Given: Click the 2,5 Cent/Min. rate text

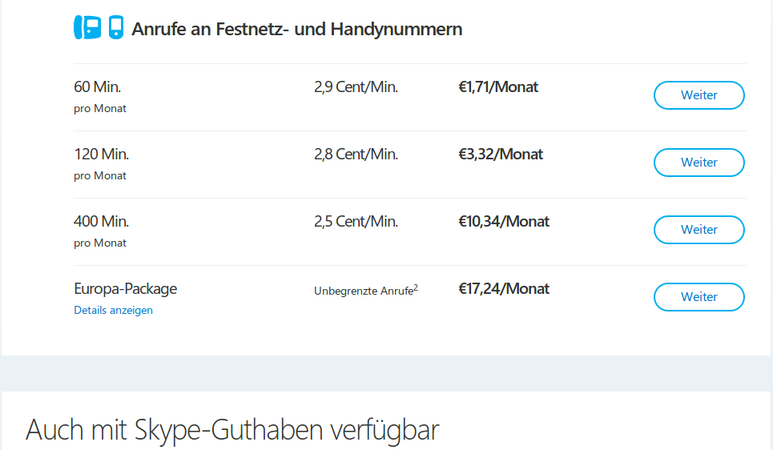Looking at the screenshot, I should click(x=356, y=221).
